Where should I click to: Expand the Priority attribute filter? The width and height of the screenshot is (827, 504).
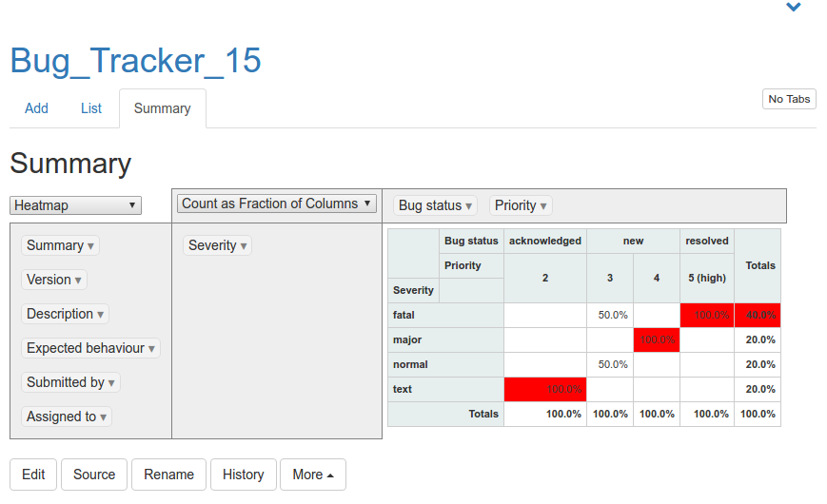[543, 206]
